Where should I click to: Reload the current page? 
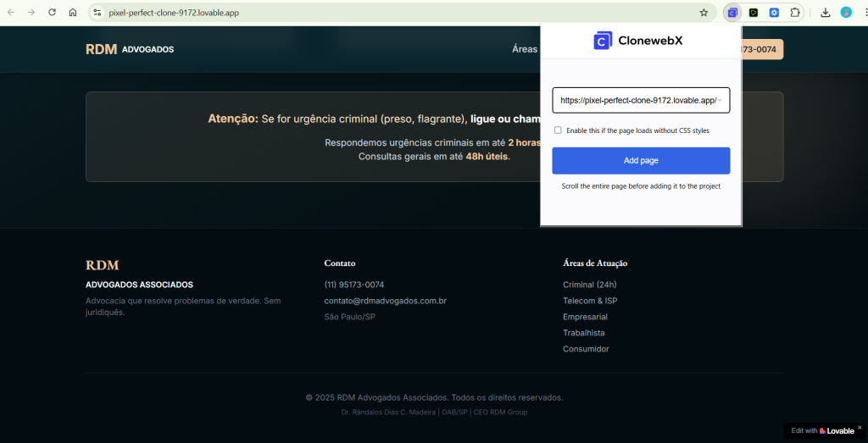click(x=52, y=12)
